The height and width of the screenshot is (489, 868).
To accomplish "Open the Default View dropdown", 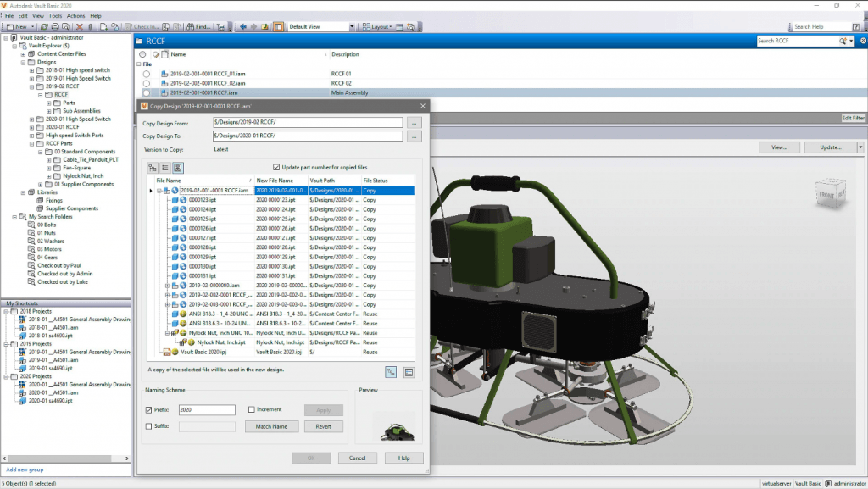I will coord(352,26).
